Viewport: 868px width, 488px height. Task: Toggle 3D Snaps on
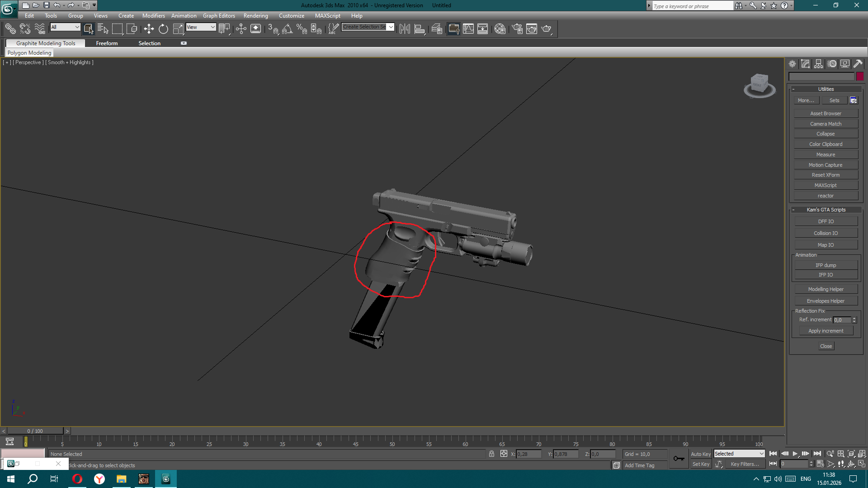pyautogui.click(x=273, y=29)
